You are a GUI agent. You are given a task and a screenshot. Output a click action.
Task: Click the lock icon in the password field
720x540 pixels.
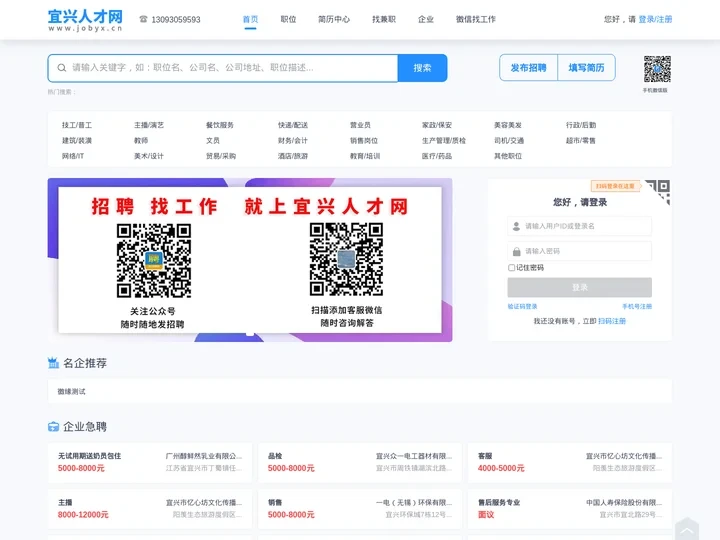517,251
